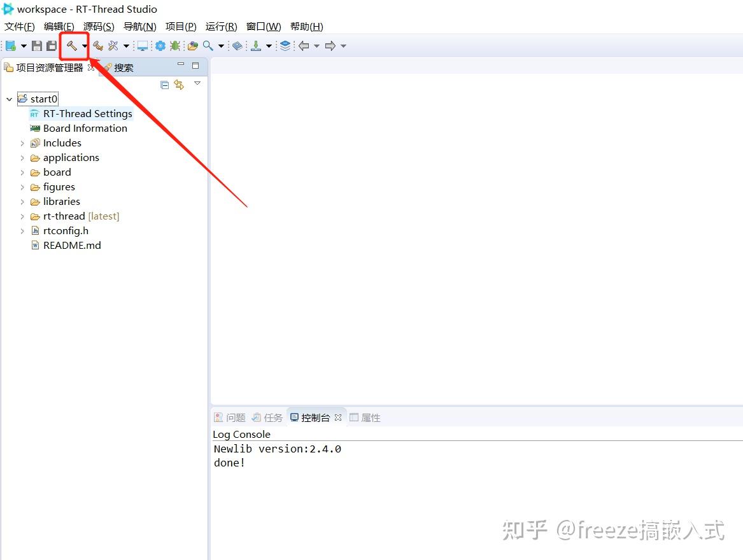
Task: Expand the rt-thread [latest] node
Action: pos(23,216)
